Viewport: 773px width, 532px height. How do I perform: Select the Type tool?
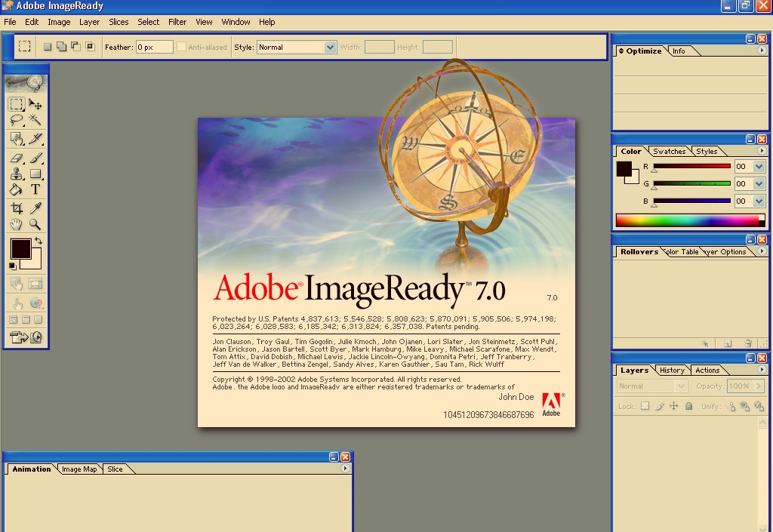click(x=35, y=189)
